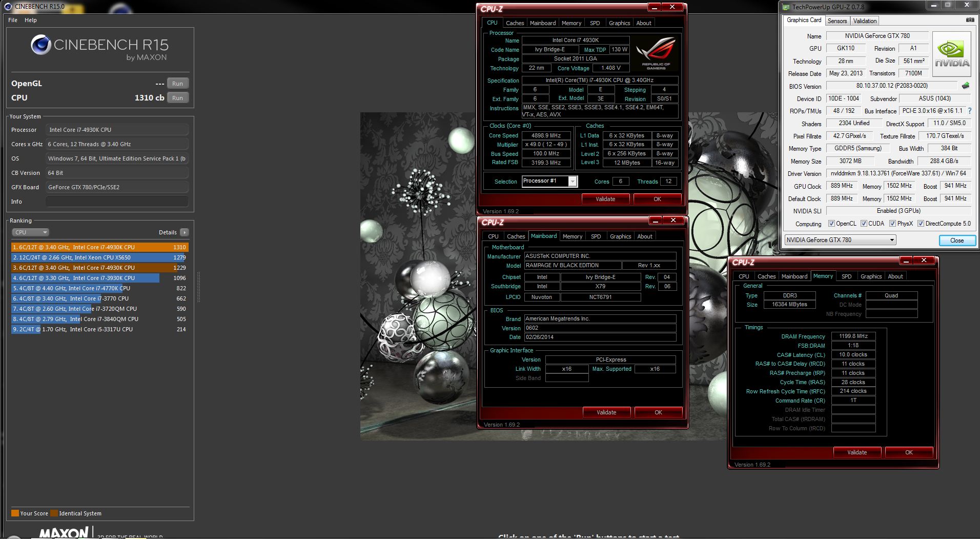
Task: Click Identical System brown legend swatch
Action: point(54,513)
